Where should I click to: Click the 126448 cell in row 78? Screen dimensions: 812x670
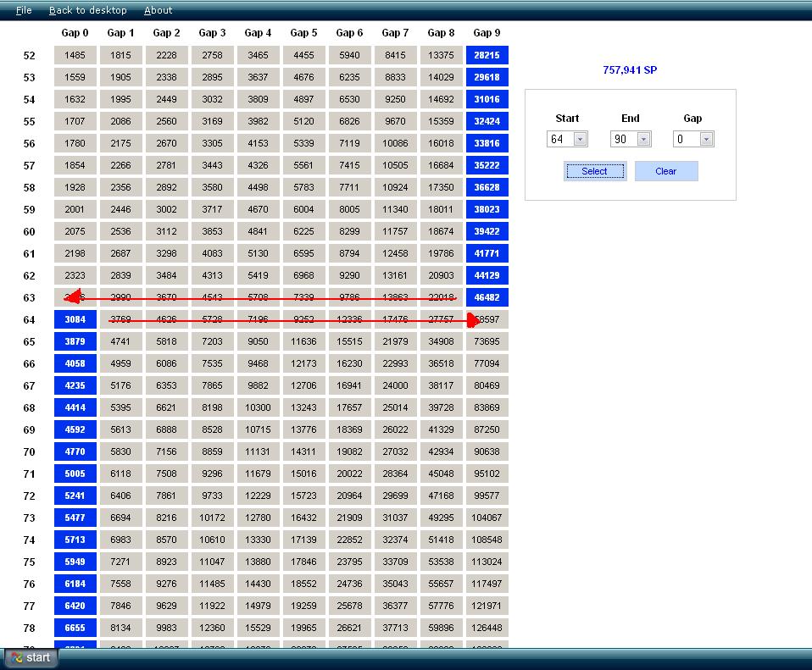point(487,628)
